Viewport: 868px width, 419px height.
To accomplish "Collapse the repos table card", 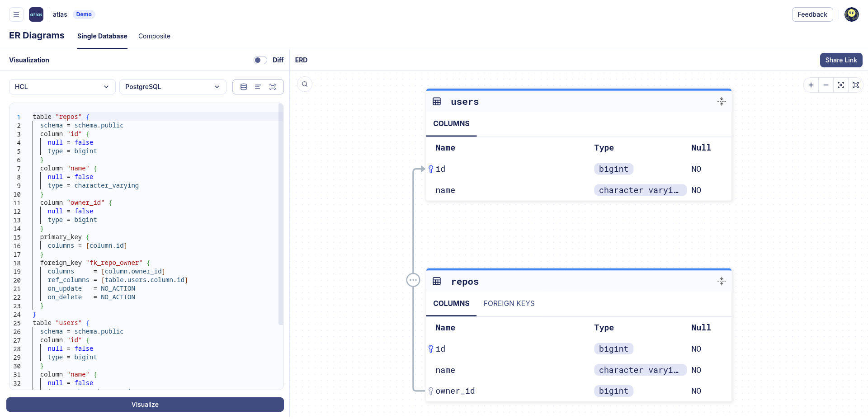I will 722,282.
